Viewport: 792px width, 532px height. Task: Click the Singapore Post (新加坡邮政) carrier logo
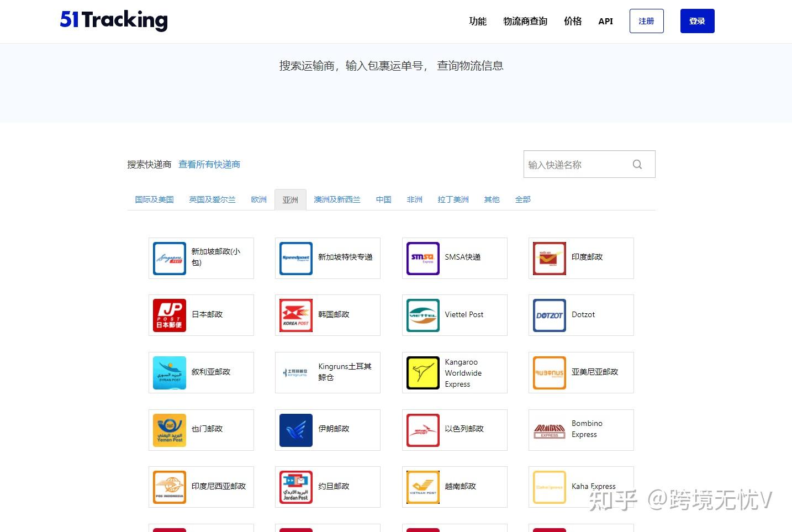[170, 259]
